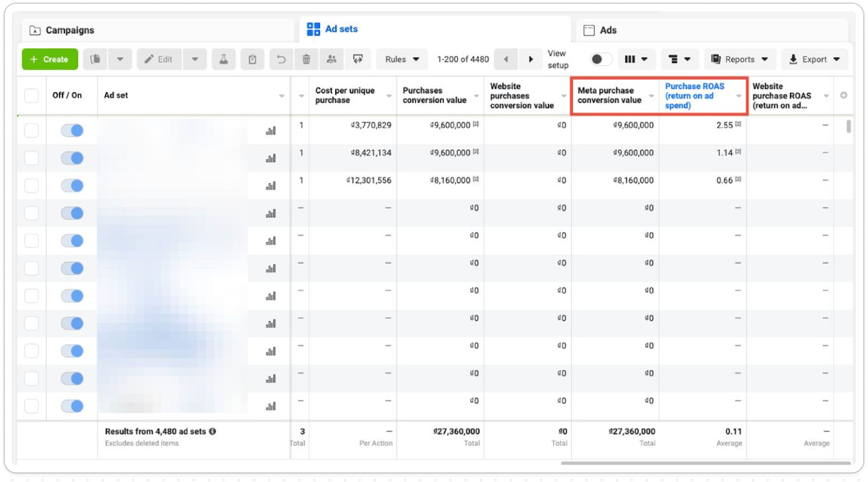Click the A/B test flask icon
The height and width of the screenshot is (482, 868).
click(224, 59)
